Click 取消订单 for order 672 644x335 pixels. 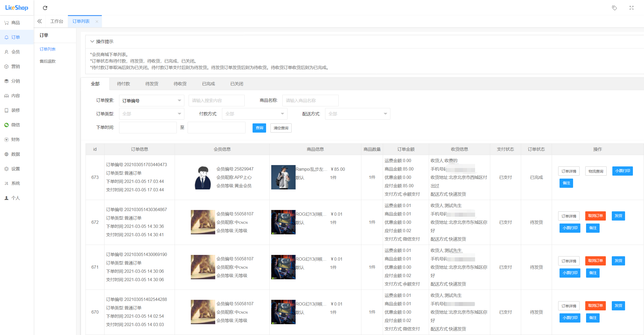pos(595,216)
